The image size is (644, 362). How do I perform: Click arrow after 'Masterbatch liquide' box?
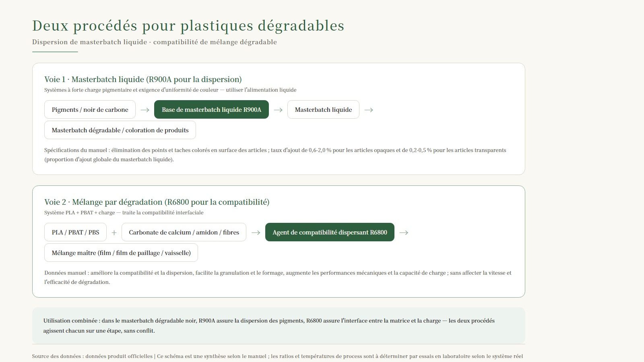point(369,110)
